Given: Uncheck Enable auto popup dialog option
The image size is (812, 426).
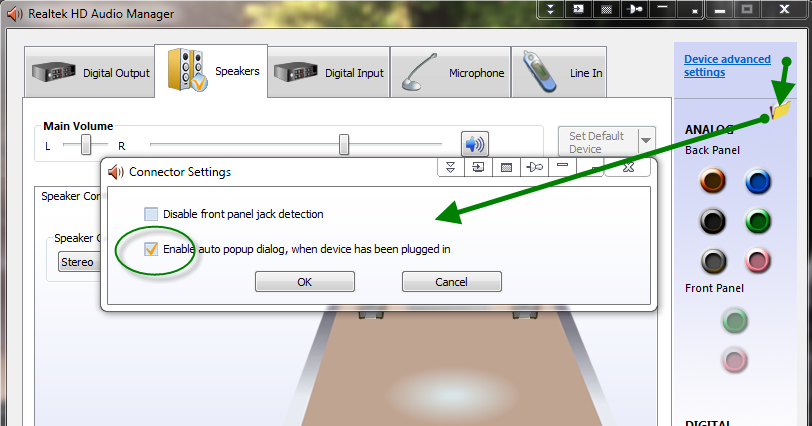Looking at the screenshot, I should pos(151,249).
